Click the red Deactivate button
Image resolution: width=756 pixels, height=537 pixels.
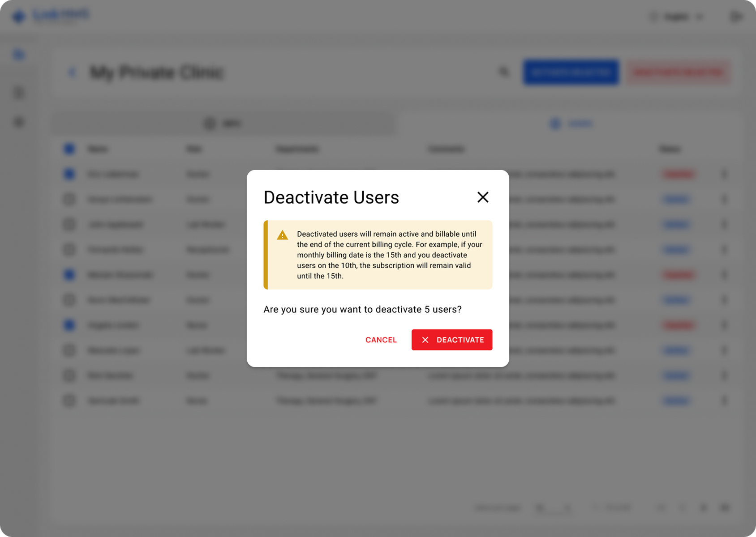coord(452,340)
